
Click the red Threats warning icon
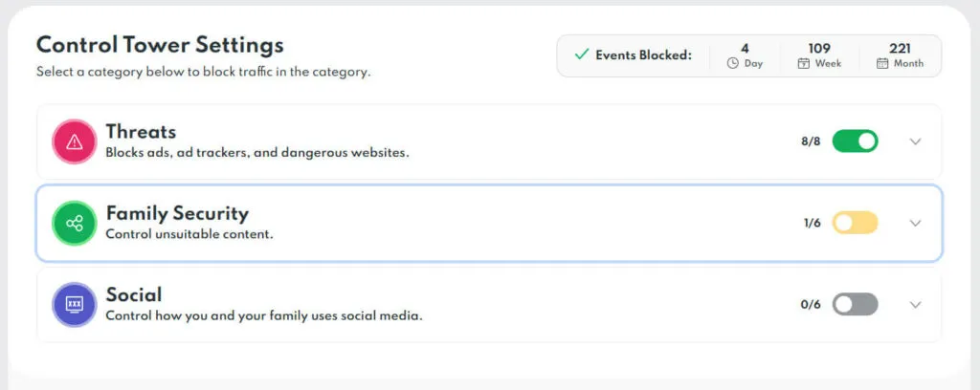tap(75, 142)
